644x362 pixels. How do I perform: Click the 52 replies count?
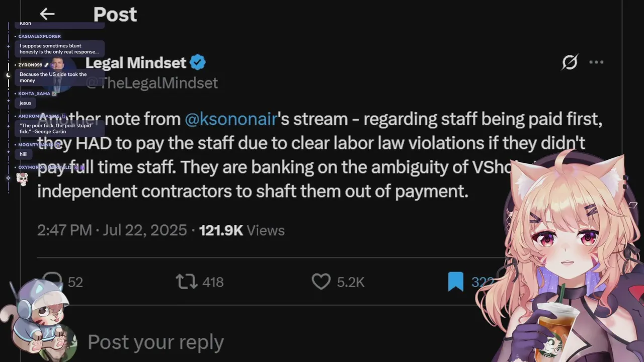point(75,282)
